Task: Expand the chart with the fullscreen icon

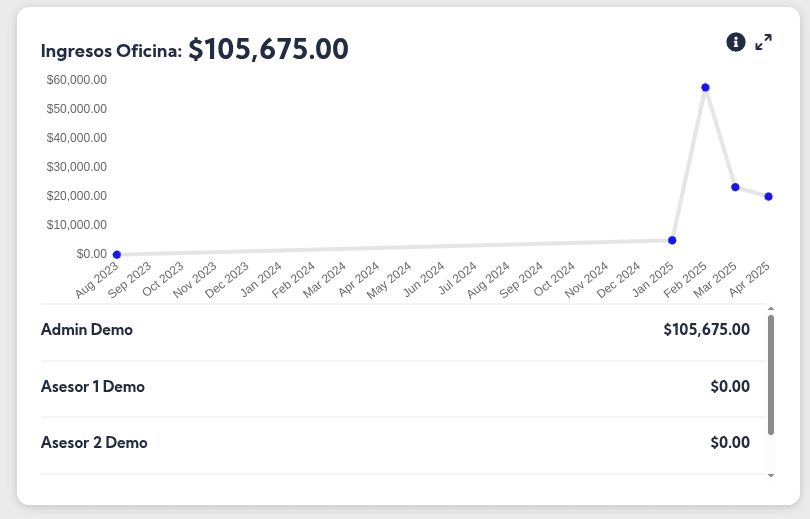Action: [764, 42]
